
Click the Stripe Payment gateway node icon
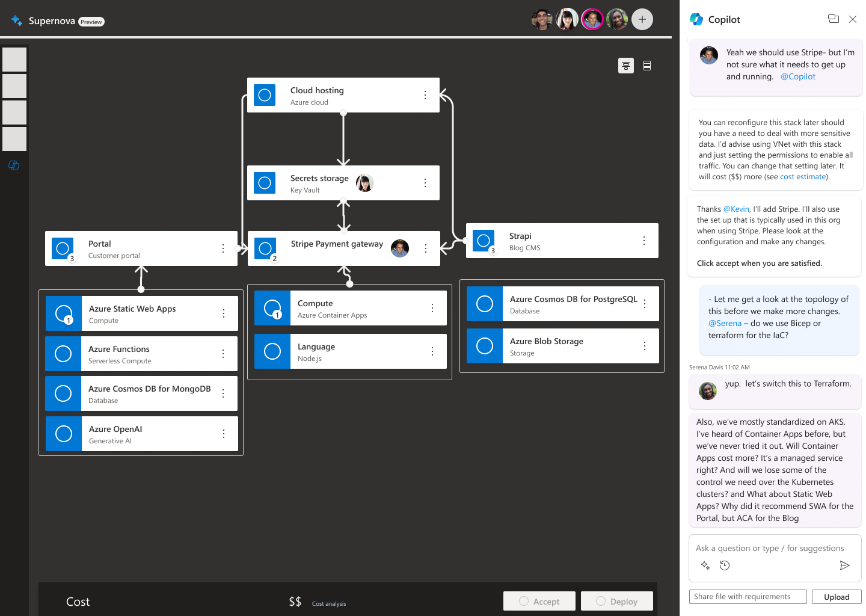point(265,248)
